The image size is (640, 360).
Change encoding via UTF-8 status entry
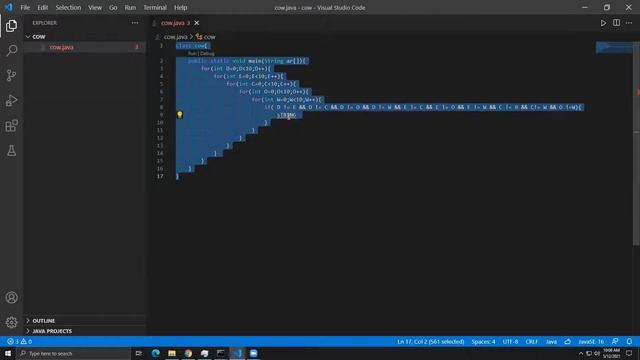pos(510,342)
